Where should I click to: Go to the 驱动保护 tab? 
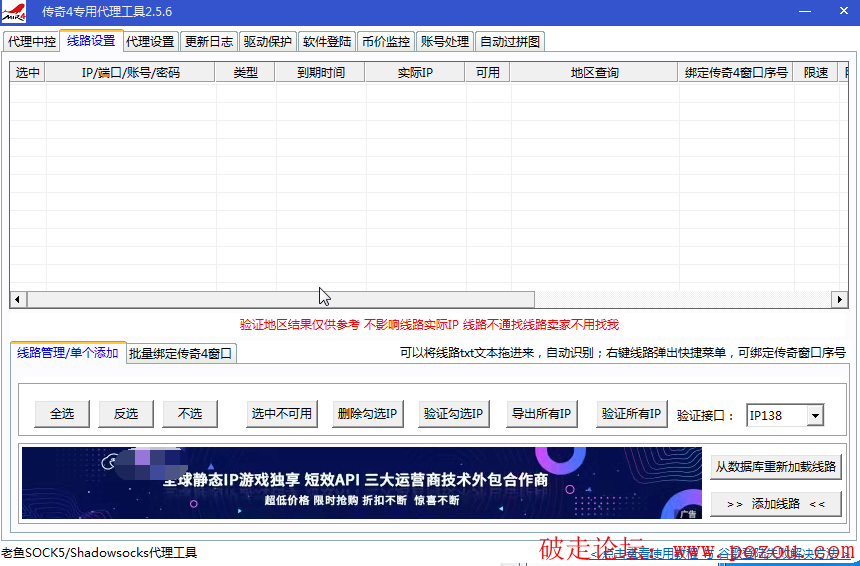coord(268,42)
